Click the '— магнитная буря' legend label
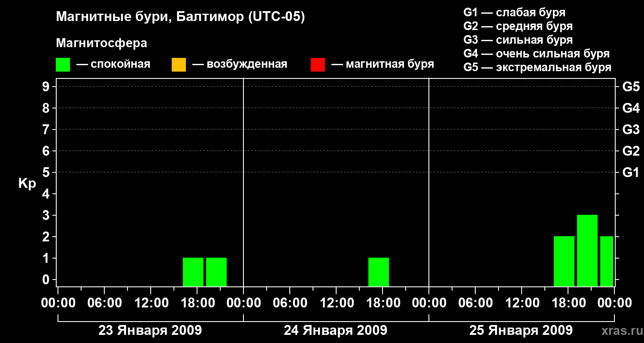 pyautogui.click(x=383, y=65)
